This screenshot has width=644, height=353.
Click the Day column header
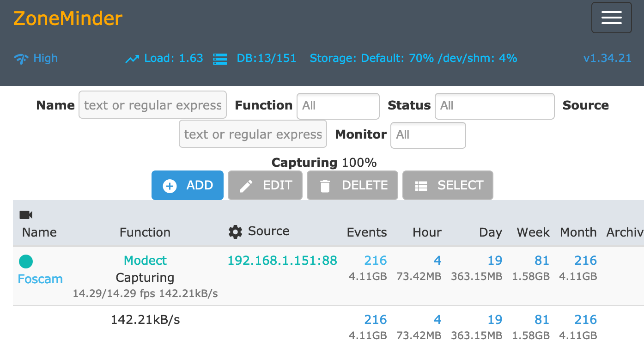pyautogui.click(x=490, y=232)
